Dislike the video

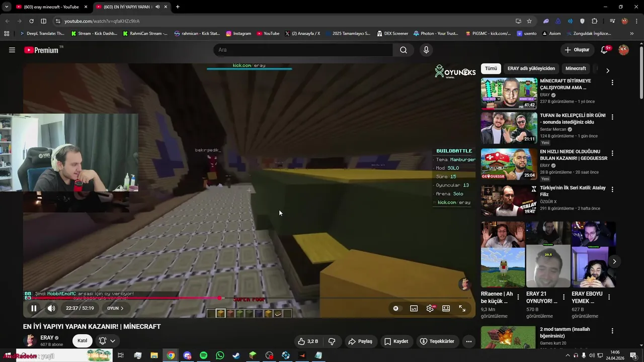[332, 341]
